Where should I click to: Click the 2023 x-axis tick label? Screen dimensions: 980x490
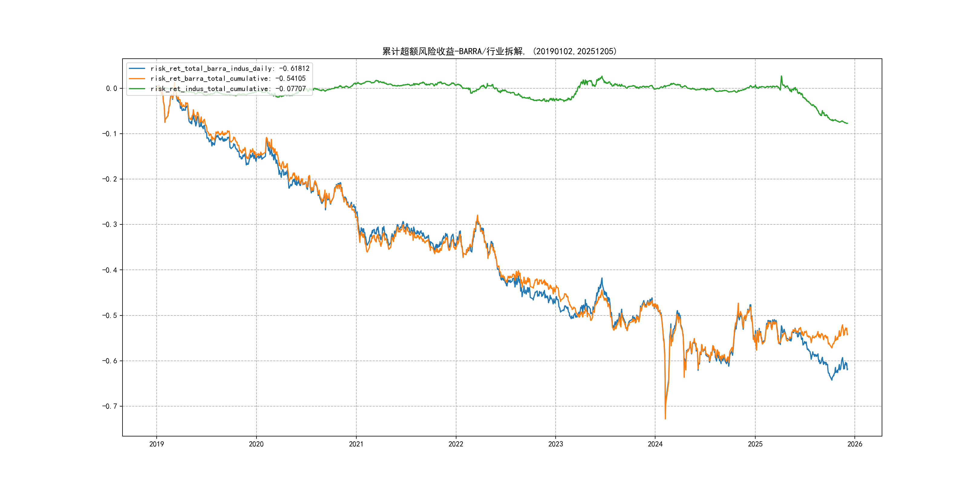pyautogui.click(x=555, y=444)
